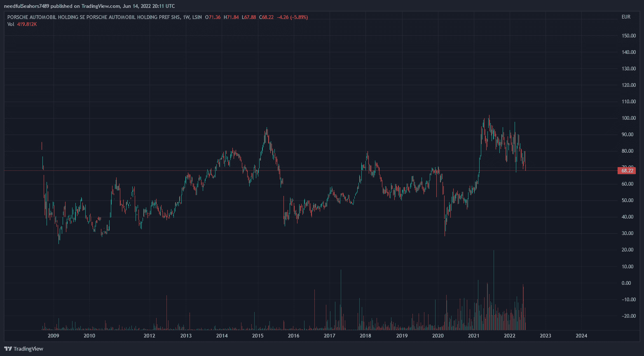Click the Vol 419.812K volume legend
Viewport: 644px width, 356px height.
tap(22, 24)
